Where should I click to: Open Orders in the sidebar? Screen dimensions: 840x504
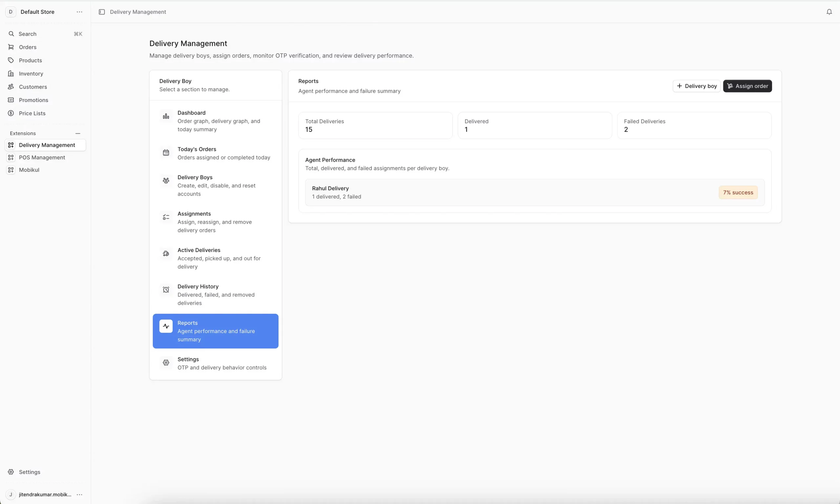45,47
